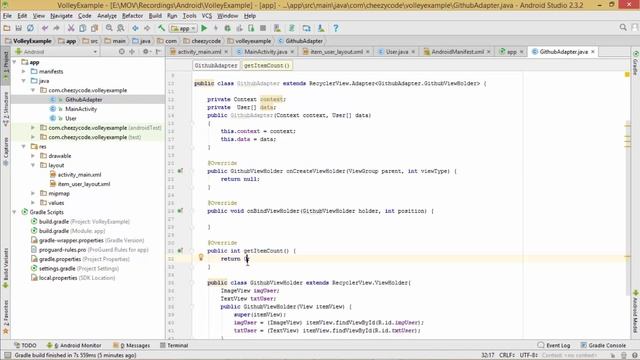This screenshot has height=360, width=640.
Task: Click the Copy toolbar icon
Action: 82,28
